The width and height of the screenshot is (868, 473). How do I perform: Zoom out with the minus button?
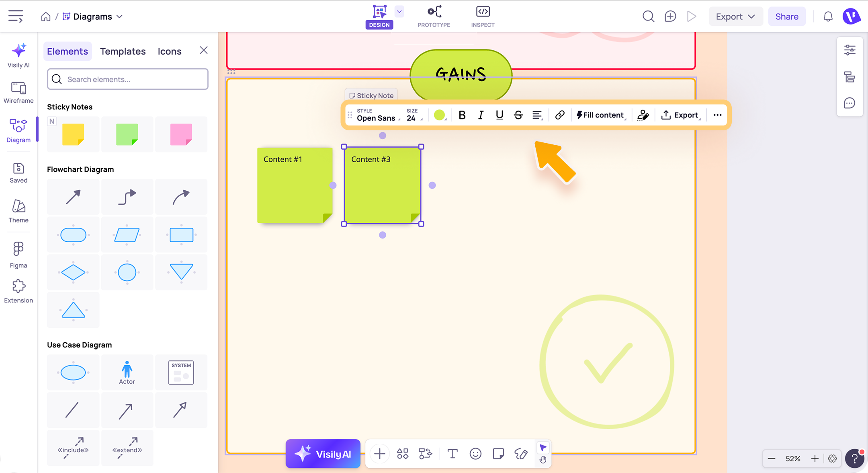click(x=771, y=459)
